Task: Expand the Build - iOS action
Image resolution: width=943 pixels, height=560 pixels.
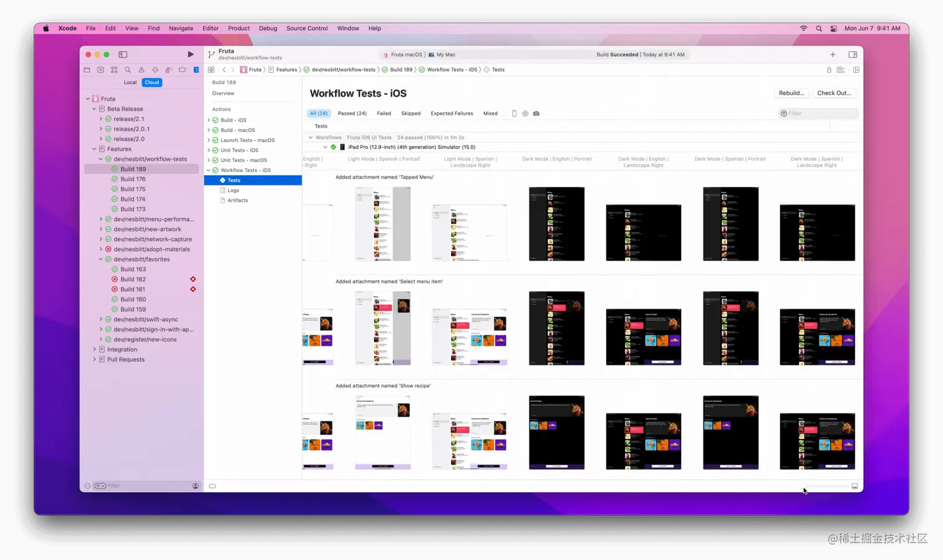Action: coord(209,120)
